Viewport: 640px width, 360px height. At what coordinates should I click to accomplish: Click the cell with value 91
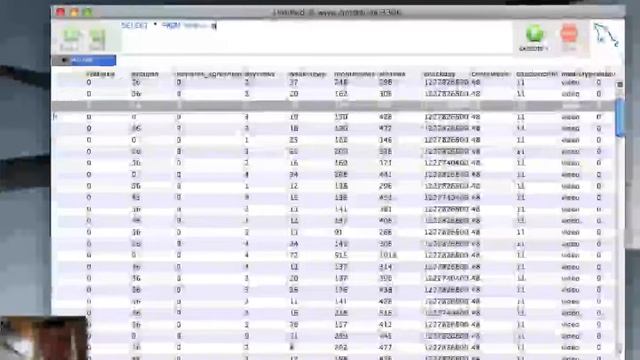pyautogui.click(x=338, y=232)
